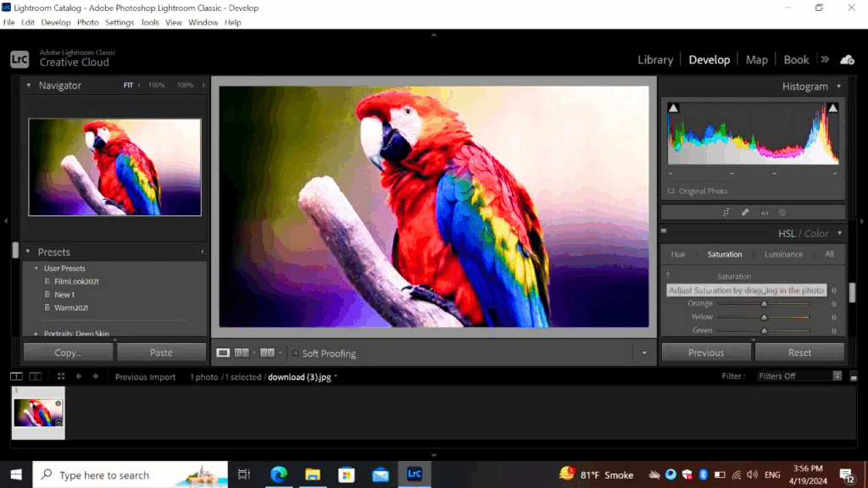Add new preset with plus icon

click(x=203, y=252)
